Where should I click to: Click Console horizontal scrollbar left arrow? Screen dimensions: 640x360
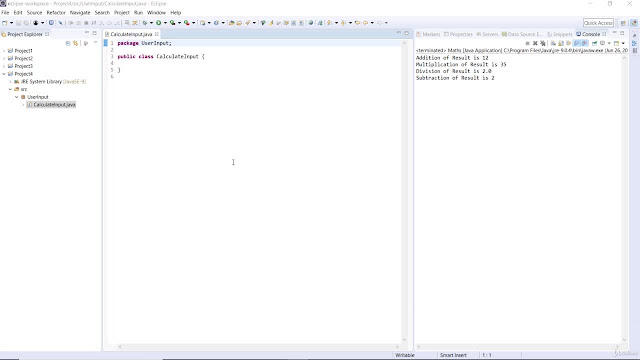click(418, 347)
